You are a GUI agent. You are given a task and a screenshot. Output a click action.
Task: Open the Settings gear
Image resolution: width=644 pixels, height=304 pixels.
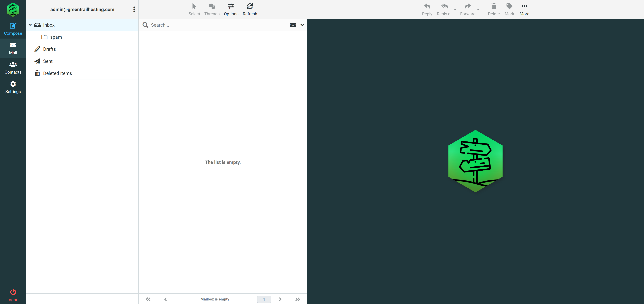(13, 84)
